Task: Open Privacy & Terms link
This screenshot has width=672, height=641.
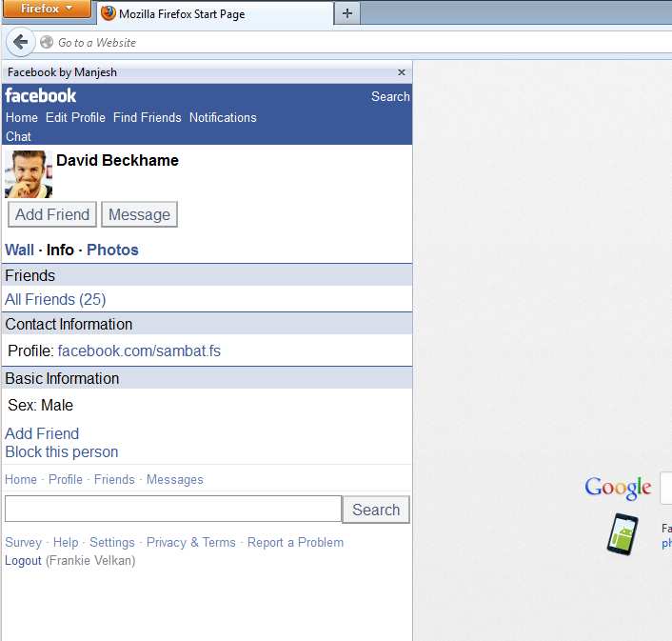Action: [x=190, y=542]
